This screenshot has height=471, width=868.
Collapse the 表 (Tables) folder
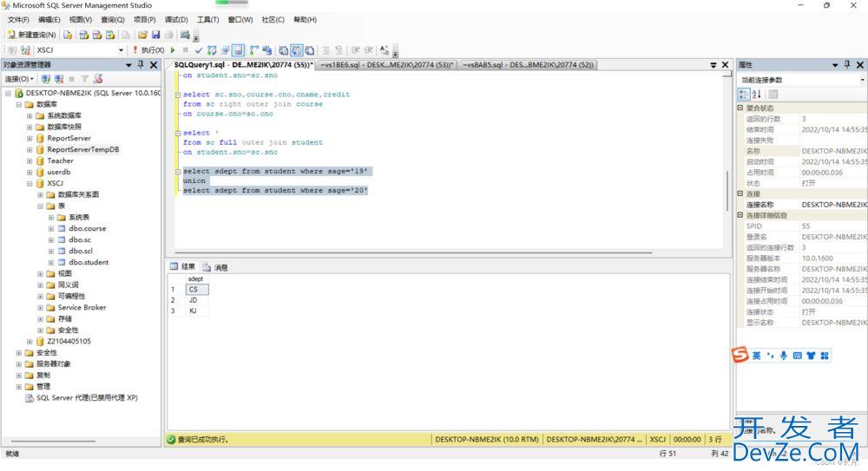click(x=41, y=206)
